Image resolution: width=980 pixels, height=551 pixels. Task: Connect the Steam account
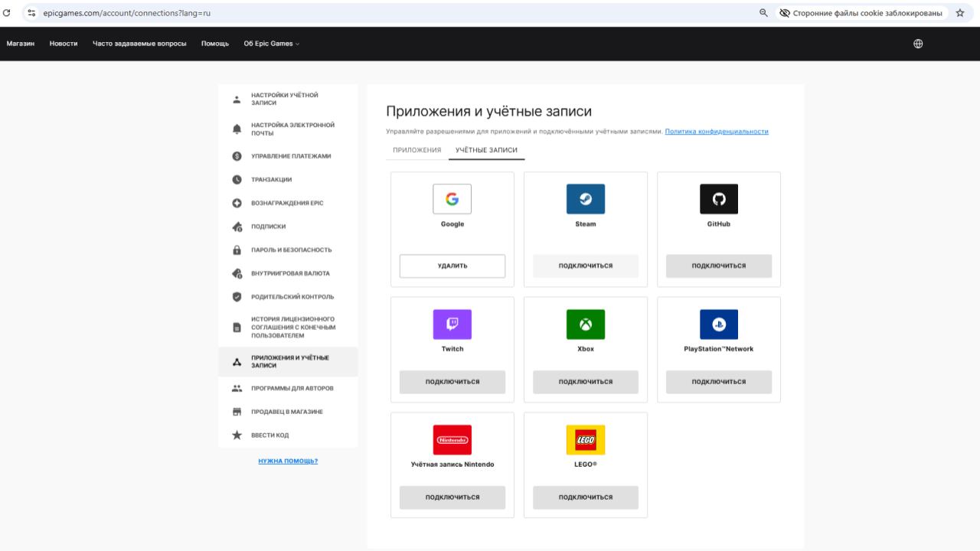click(586, 266)
